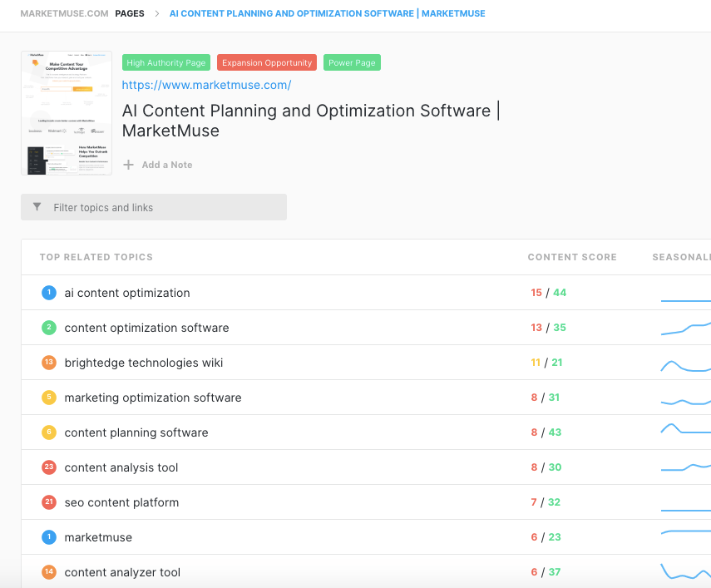Click the content score 11 / 21

point(546,363)
